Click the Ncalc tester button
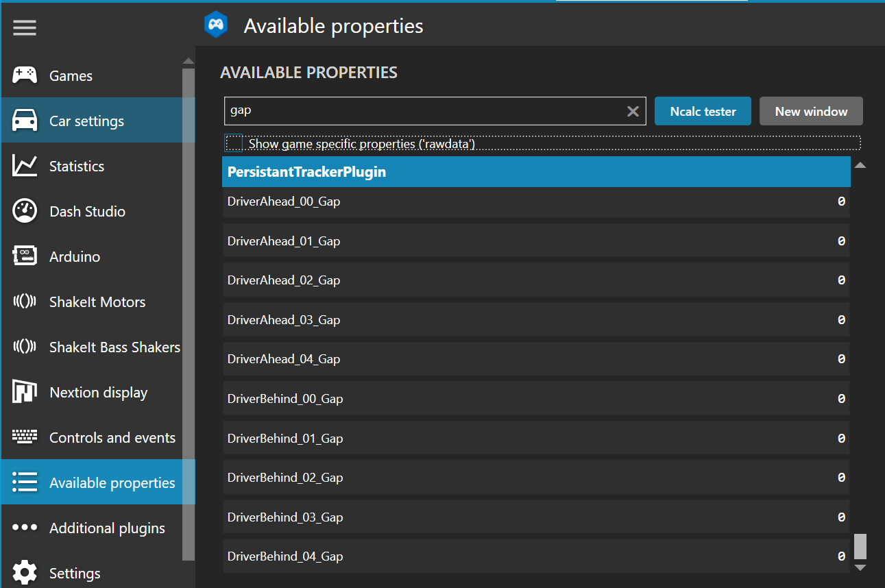This screenshot has width=885, height=588. (x=703, y=111)
